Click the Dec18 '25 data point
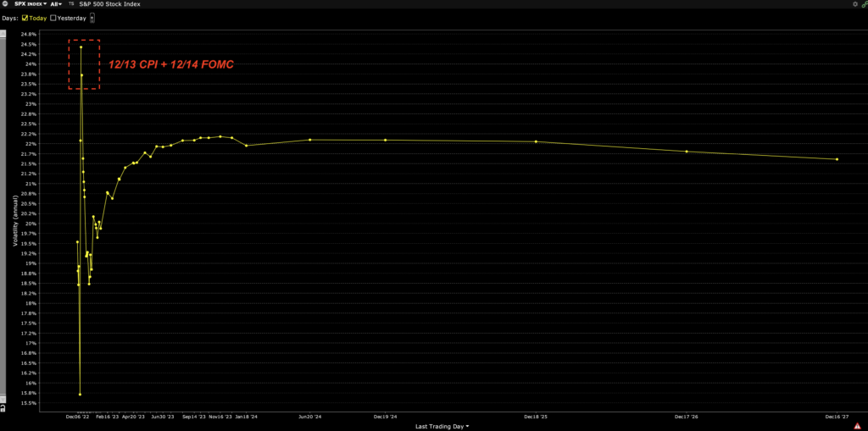The width and height of the screenshot is (868, 431). (x=536, y=141)
